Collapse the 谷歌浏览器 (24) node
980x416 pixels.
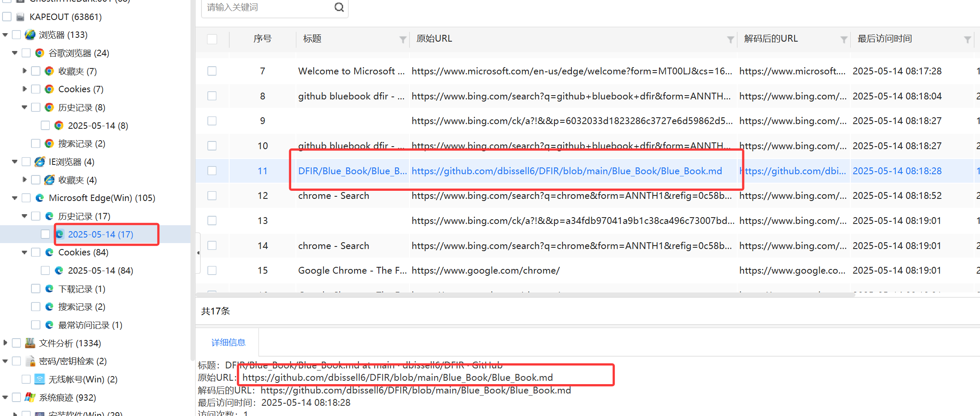coord(15,53)
